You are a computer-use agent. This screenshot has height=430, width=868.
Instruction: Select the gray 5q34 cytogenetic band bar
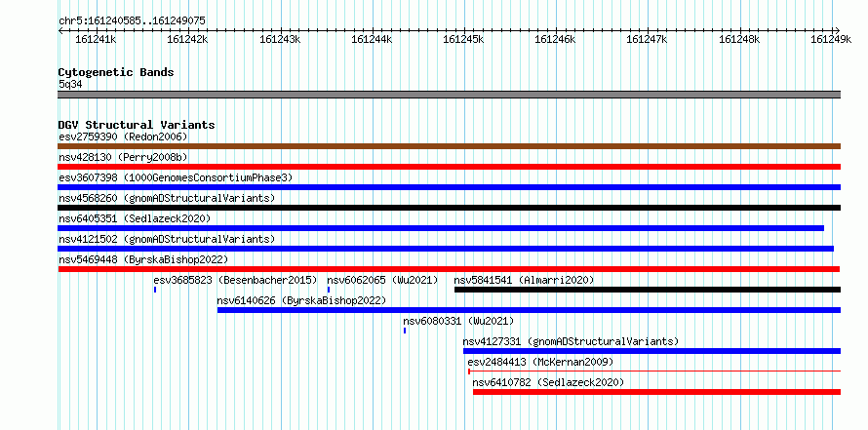pyautogui.click(x=449, y=95)
